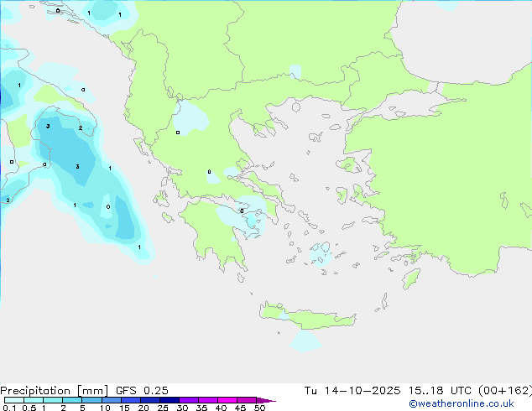Select the '10' legend scale value
Viewport: 532px width, 411px height.
point(105,408)
